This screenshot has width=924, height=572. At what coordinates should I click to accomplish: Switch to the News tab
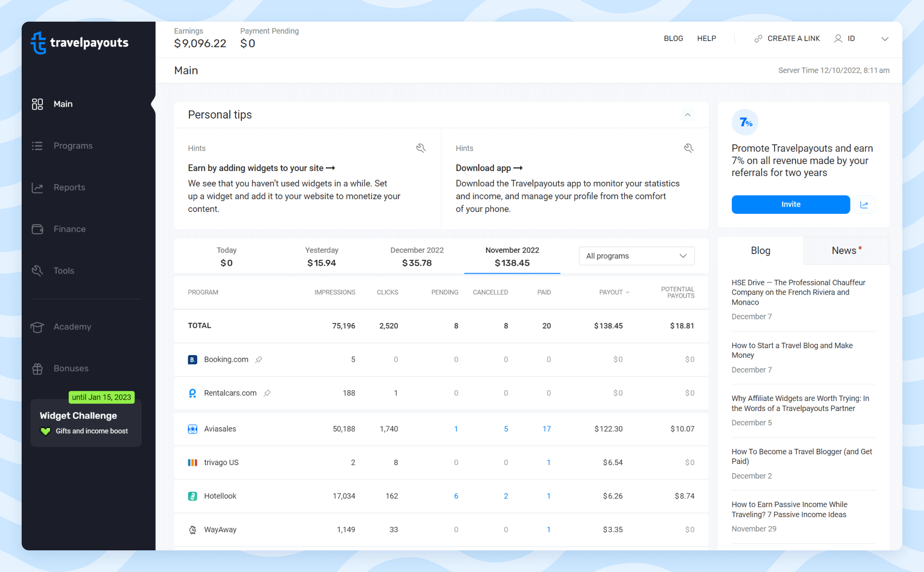point(846,251)
